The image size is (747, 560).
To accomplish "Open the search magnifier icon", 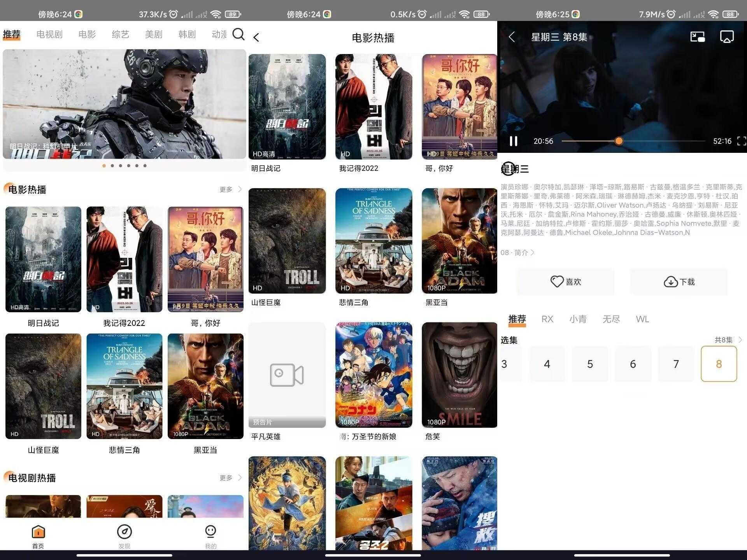I will 238,34.
